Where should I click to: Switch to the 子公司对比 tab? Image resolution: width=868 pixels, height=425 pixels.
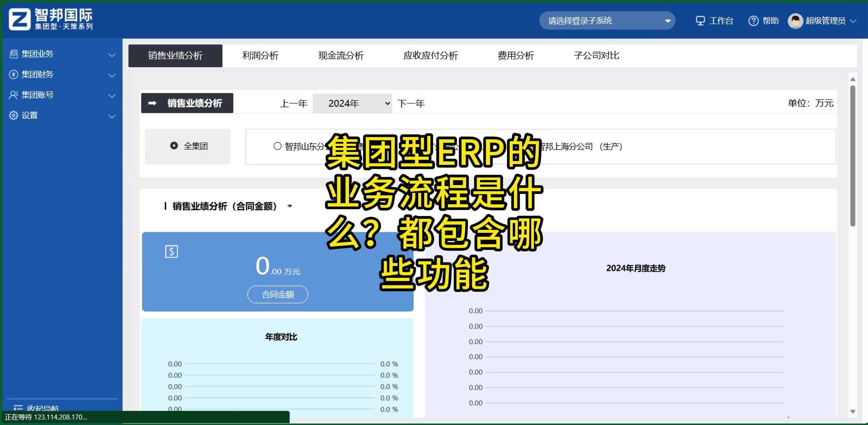(x=596, y=55)
